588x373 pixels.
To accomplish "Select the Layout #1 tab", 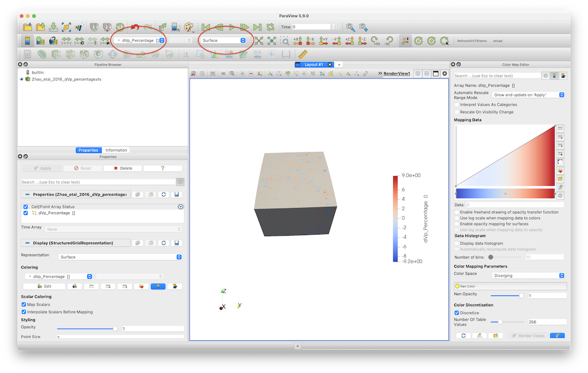I will [313, 64].
